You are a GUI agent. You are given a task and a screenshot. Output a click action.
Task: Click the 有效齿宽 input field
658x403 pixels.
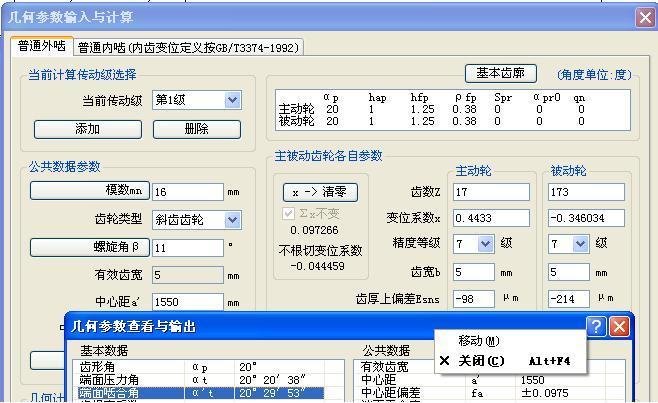188,275
